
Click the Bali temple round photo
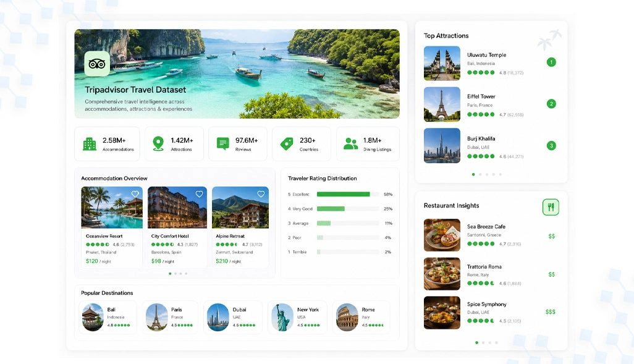coord(93,318)
